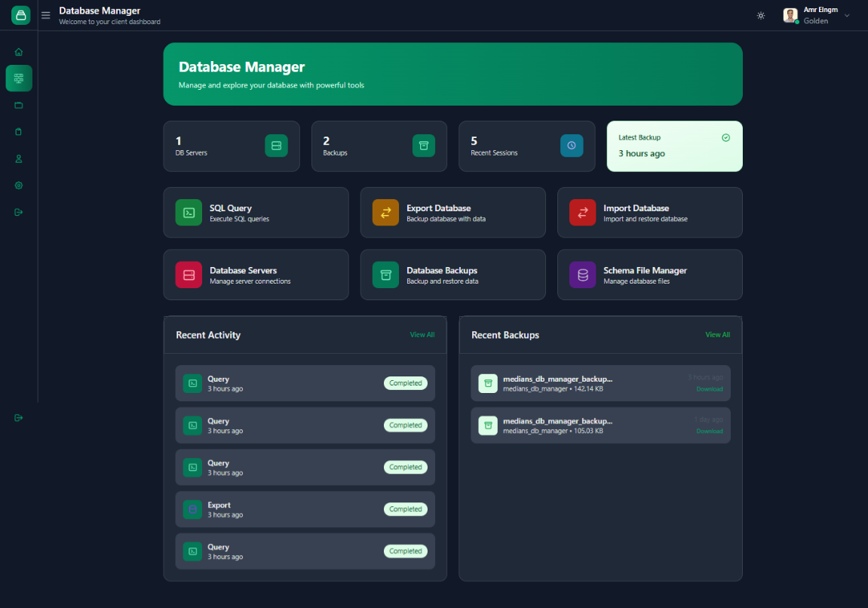Open the folder icon in sidebar
The width and height of the screenshot is (868, 608).
pyautogui.click(x=19, y=105)
